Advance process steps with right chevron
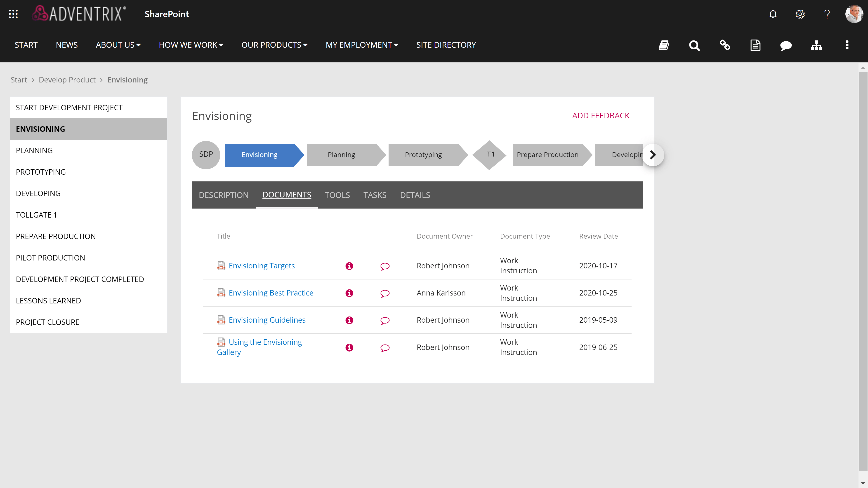This screenshot has width=868, height=488. (653, 155)
